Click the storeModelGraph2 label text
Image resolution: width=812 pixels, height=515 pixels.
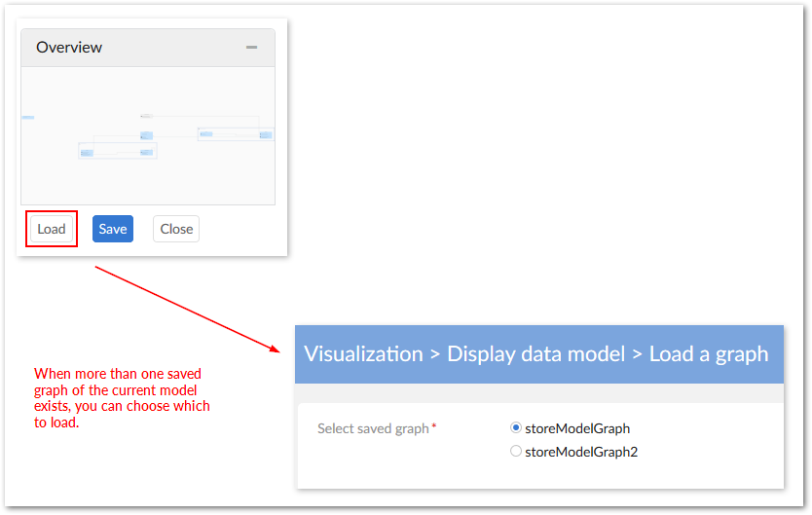tap(581, 452)
